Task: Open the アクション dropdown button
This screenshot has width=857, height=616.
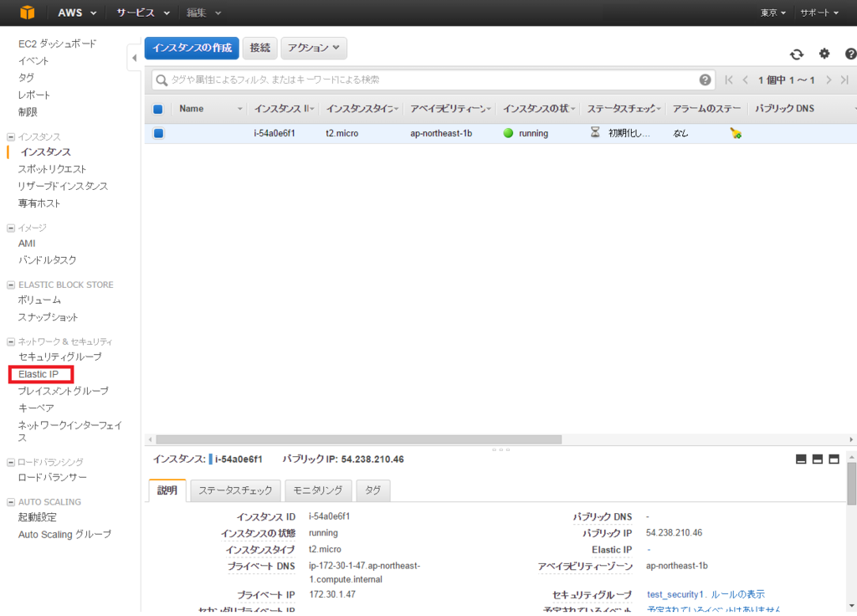Action: pyautogui.click(x=314, y=48)
